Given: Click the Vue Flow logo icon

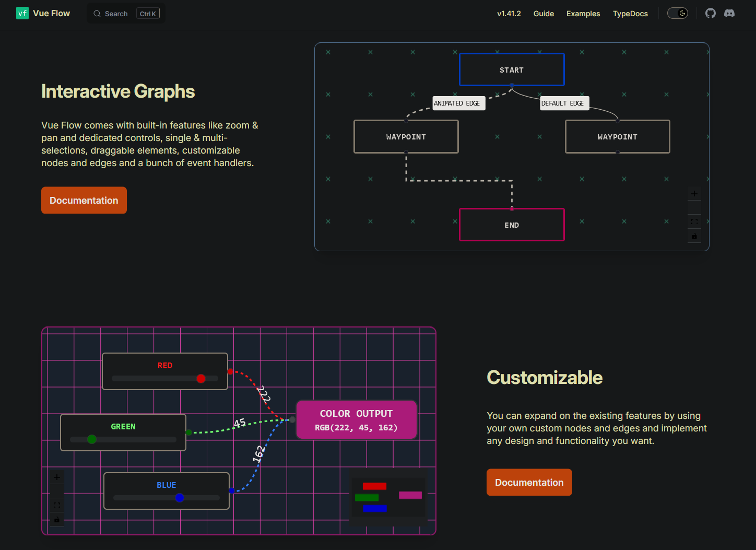Looking at the screenshot, I should pyautogui.click(x=22, y=13).
